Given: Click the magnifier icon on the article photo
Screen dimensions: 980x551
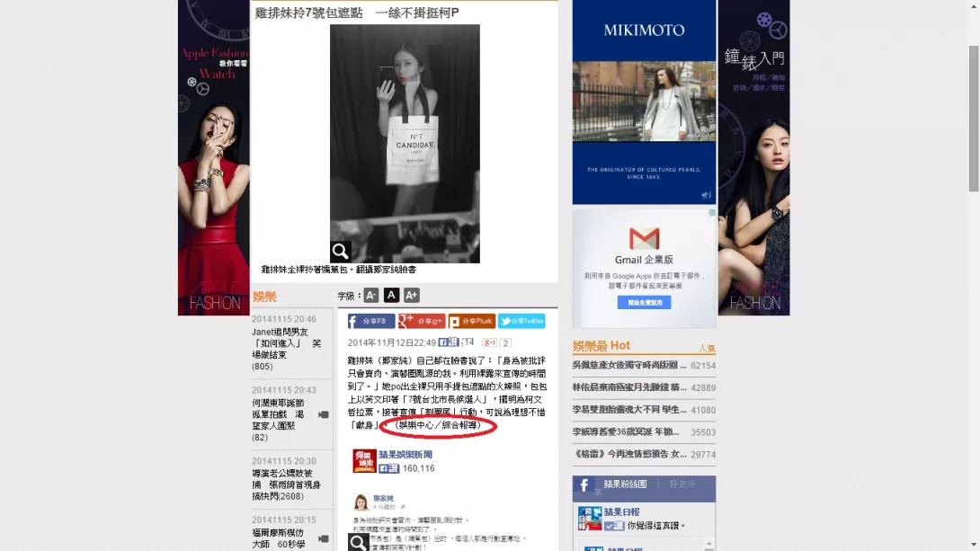Looking at the screenshot, I should point(340,251).
